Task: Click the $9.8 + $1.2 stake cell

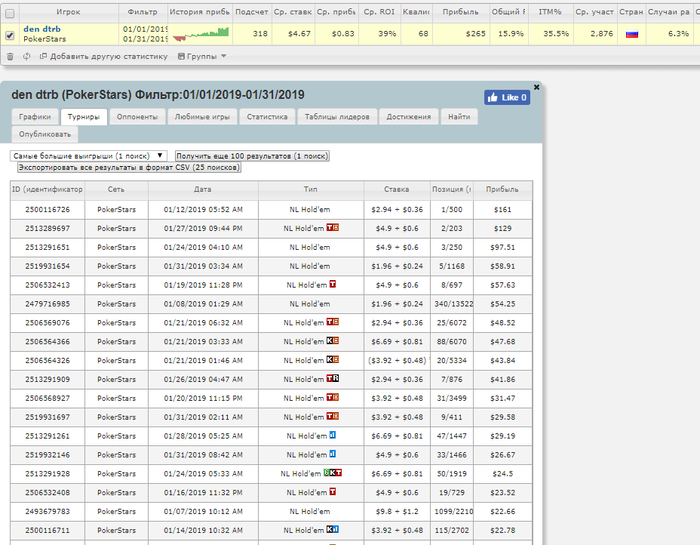Action: [397, 511]
